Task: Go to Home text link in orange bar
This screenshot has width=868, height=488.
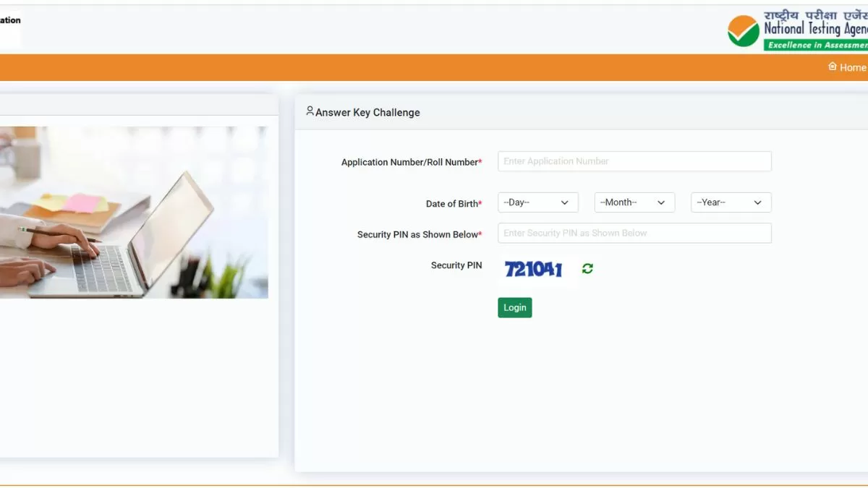Action: pyautogui.click(x=852, y=67)
